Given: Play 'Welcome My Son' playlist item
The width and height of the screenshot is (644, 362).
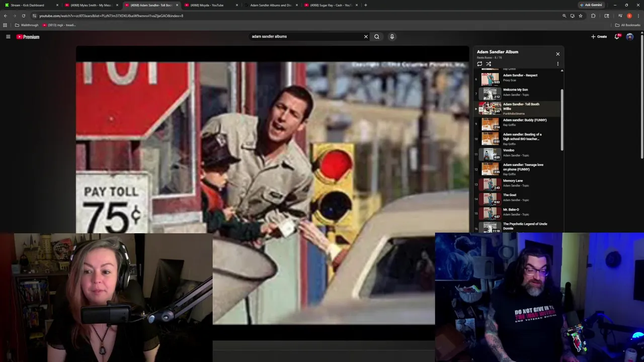Looking at the screenshot, I should pos(515,90).
